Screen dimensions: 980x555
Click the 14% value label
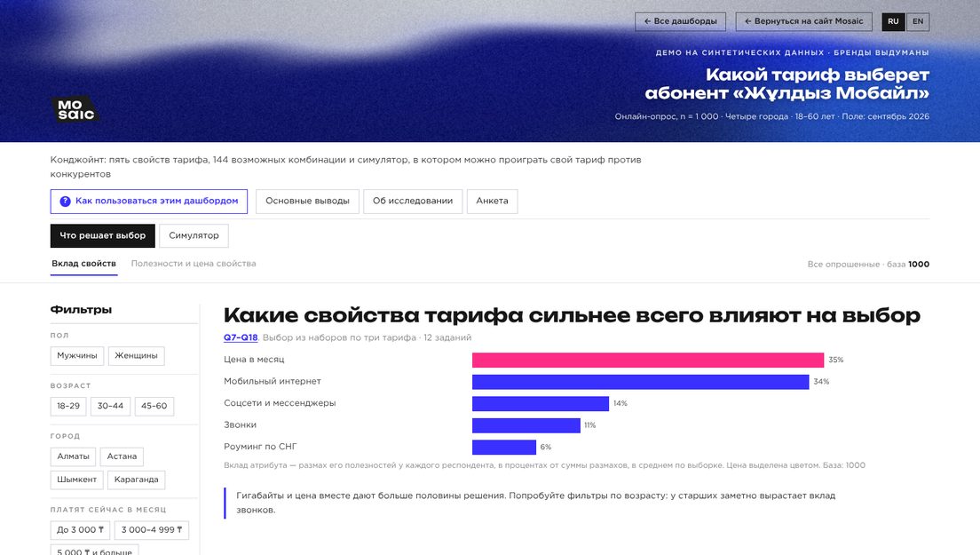pyautogui.click(x=620, y=404)
